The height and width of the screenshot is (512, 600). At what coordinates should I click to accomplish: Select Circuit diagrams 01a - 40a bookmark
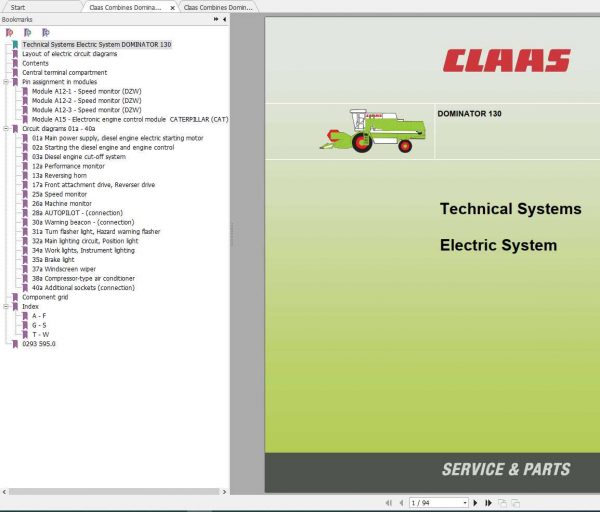[59, 129]
